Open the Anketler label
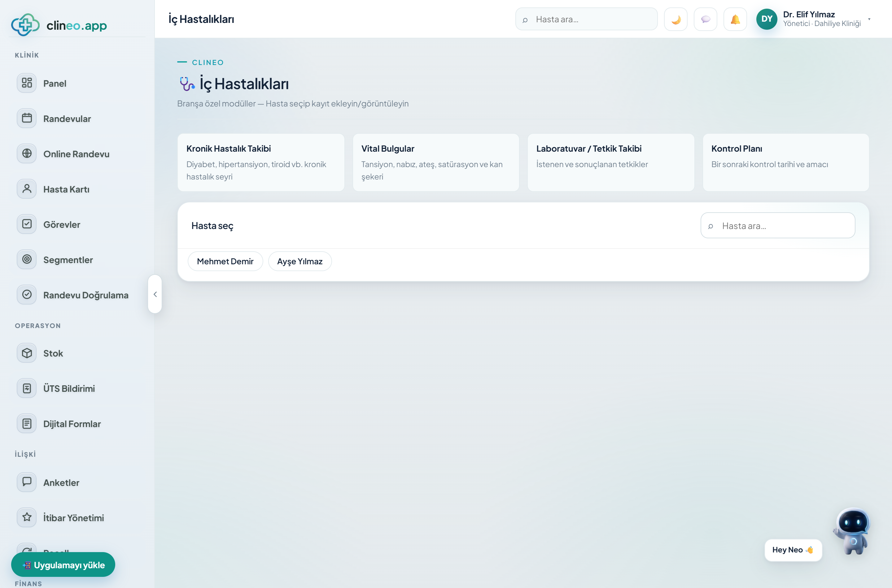The width and height of the screenshot is (892, 588). tap(62, 482)
